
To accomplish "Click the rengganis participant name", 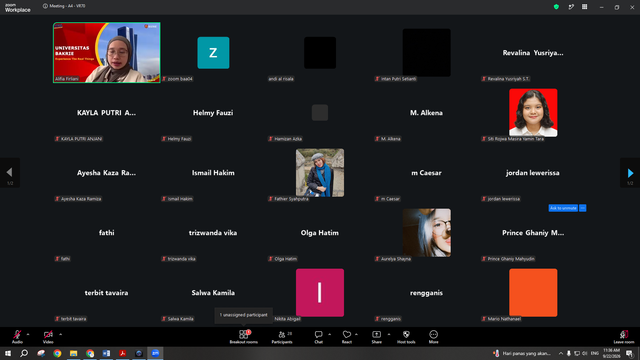I will [426, 293].
